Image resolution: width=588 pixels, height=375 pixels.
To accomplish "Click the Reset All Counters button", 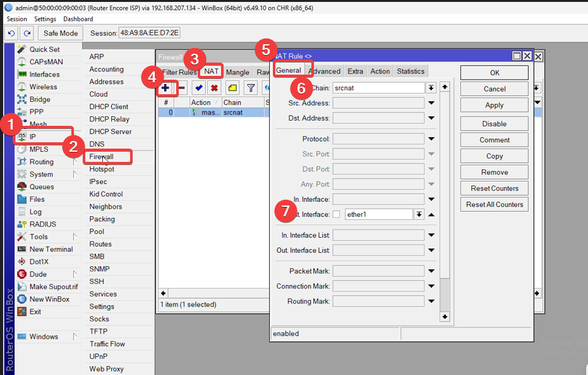I will pyautogui.click(x=495, y=204).
